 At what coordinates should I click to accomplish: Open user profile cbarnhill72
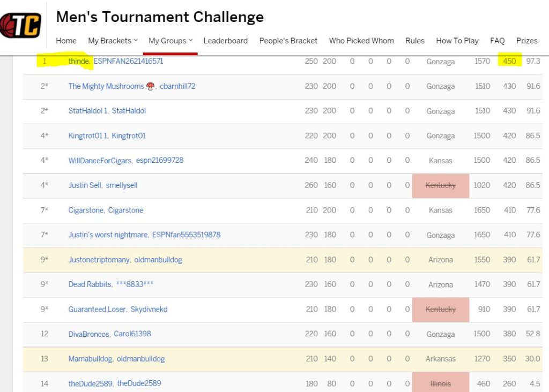coord(177,86)
